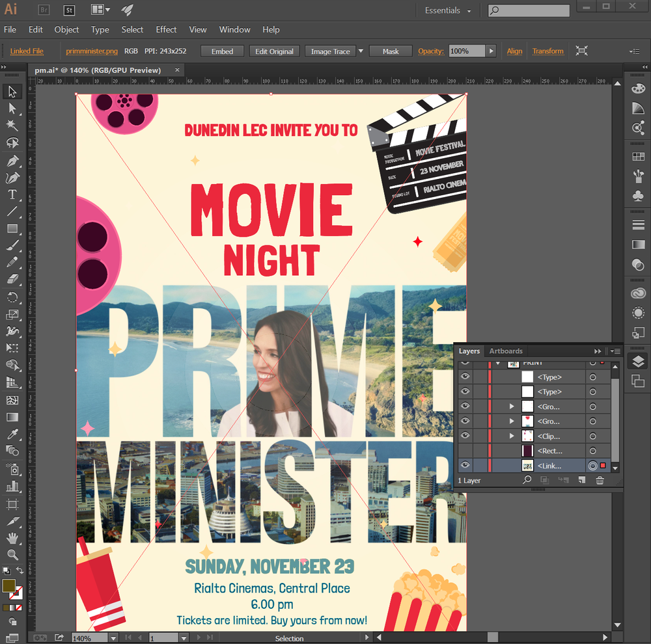Open the Effect menu

166,29
